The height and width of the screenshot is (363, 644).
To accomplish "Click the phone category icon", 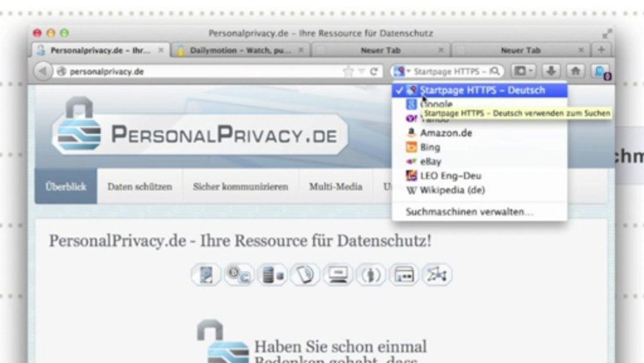I will click(305, 275).
